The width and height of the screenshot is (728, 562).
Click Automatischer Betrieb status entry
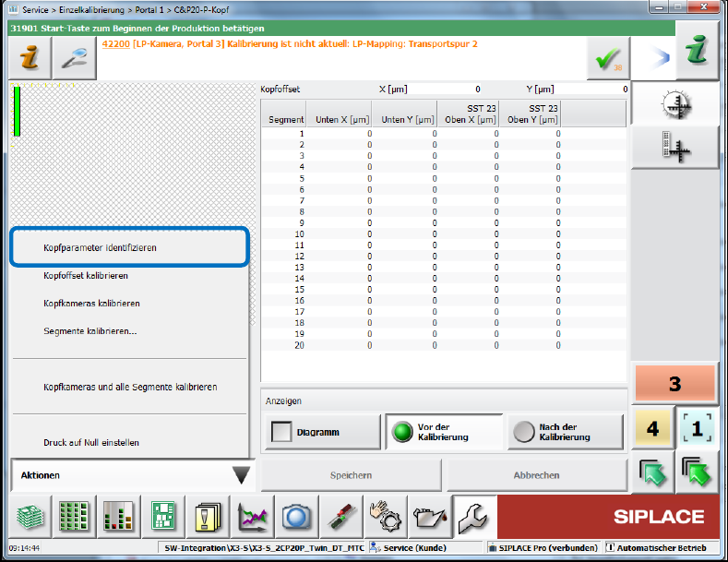662,548
